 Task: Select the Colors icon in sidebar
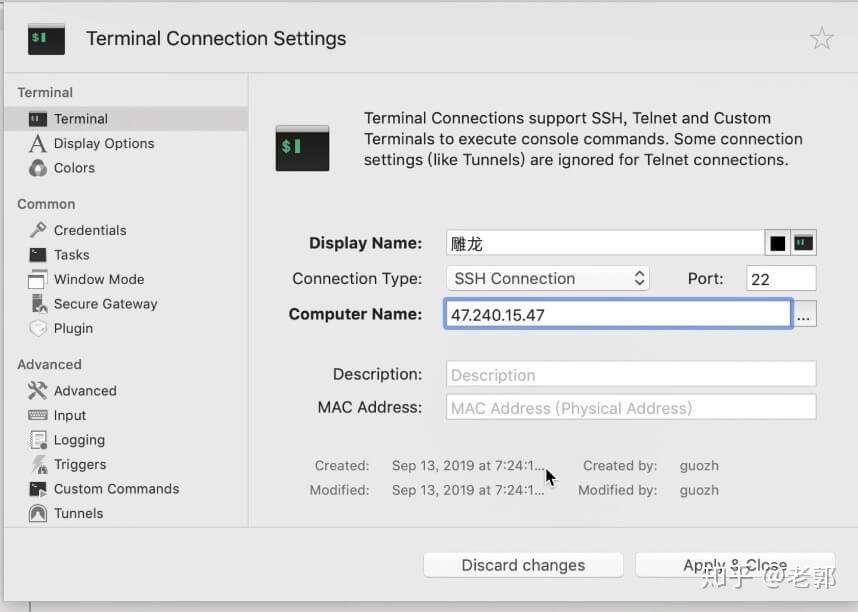coord(38,168)
